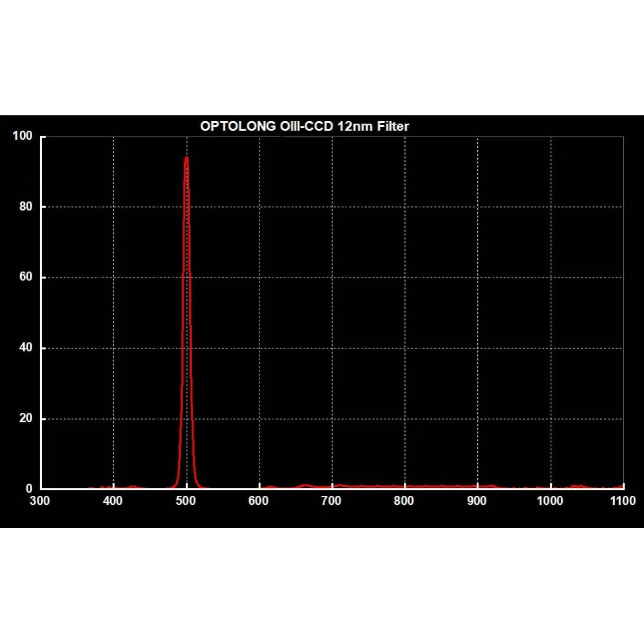Viewport: 644px width, 644px height.
Task: Select the 20 tick label
Action: tap(26, 417)
